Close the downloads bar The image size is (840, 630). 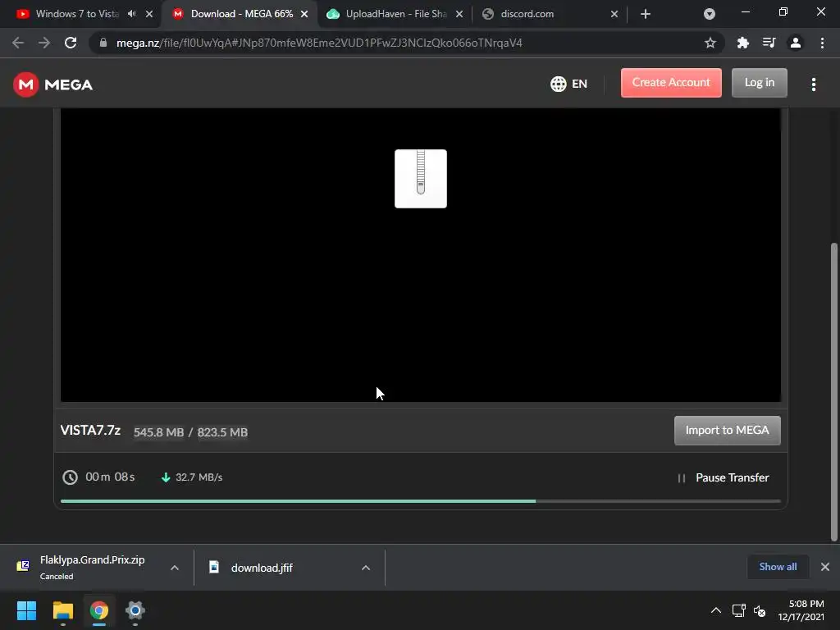[825, 567]
